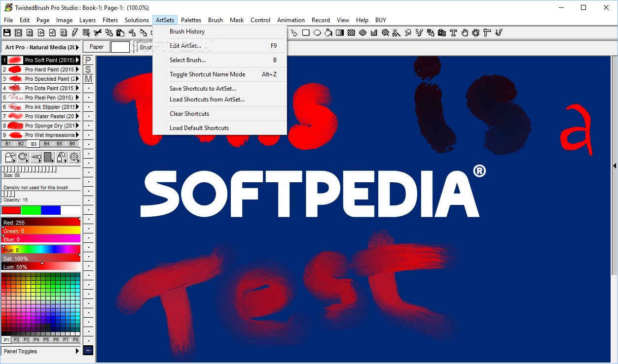This screenshot has width=618, height=364.
Task: Click the page list icon beside Save
Action: click(18, 33)
